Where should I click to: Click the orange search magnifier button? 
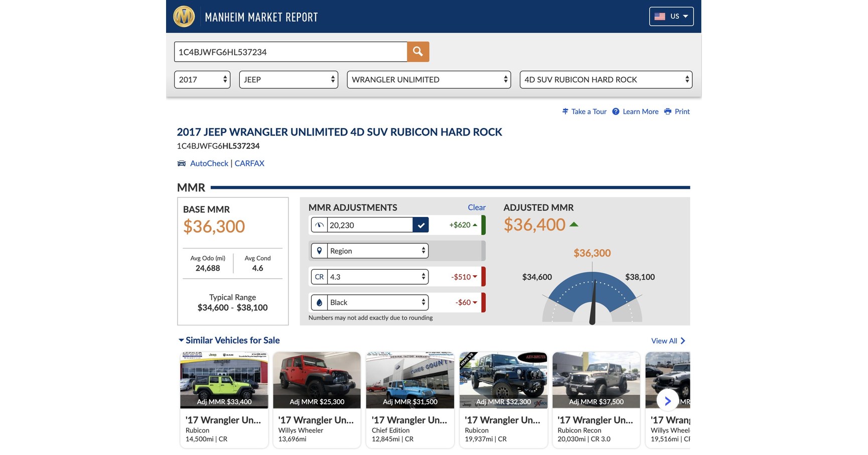[417, 51]
